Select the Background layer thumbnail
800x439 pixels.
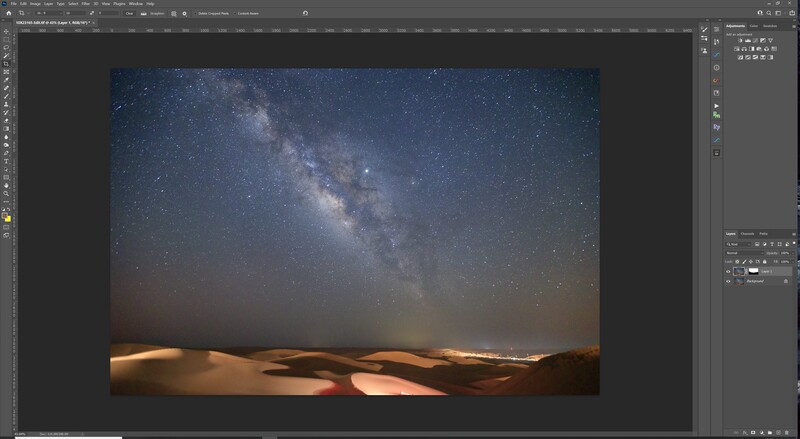[739, 281]
